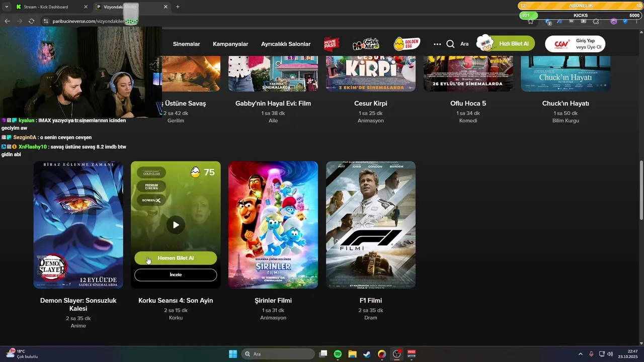Click the KICKS progress bar overlay
This screenshot has height=362, width=644.
(580, 16)
